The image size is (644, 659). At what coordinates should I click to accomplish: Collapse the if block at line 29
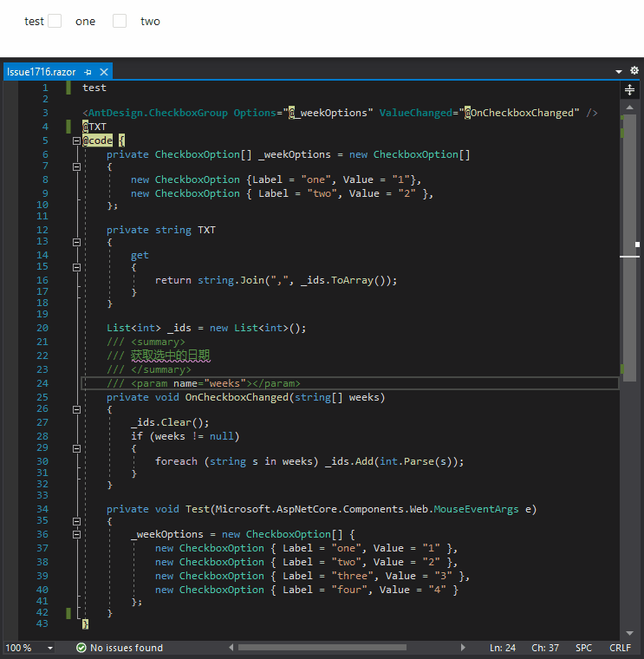[x=76, y=448]
